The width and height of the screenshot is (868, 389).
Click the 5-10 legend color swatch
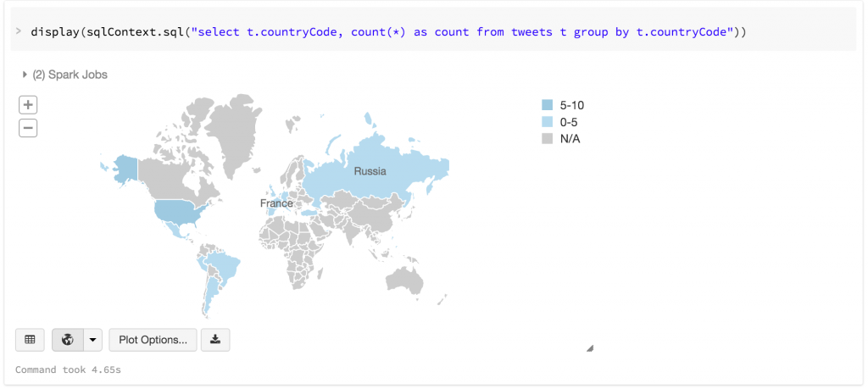click(547, 106)
